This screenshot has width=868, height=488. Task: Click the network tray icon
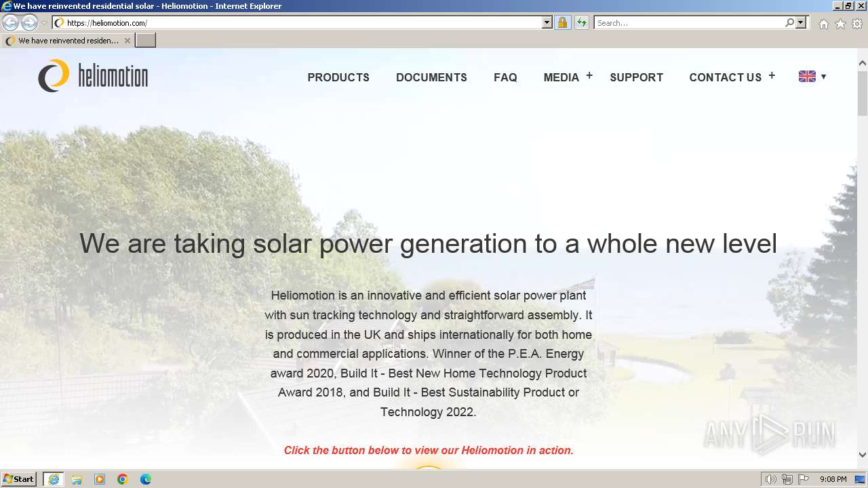pyautogui.click(x=787, y=479)
